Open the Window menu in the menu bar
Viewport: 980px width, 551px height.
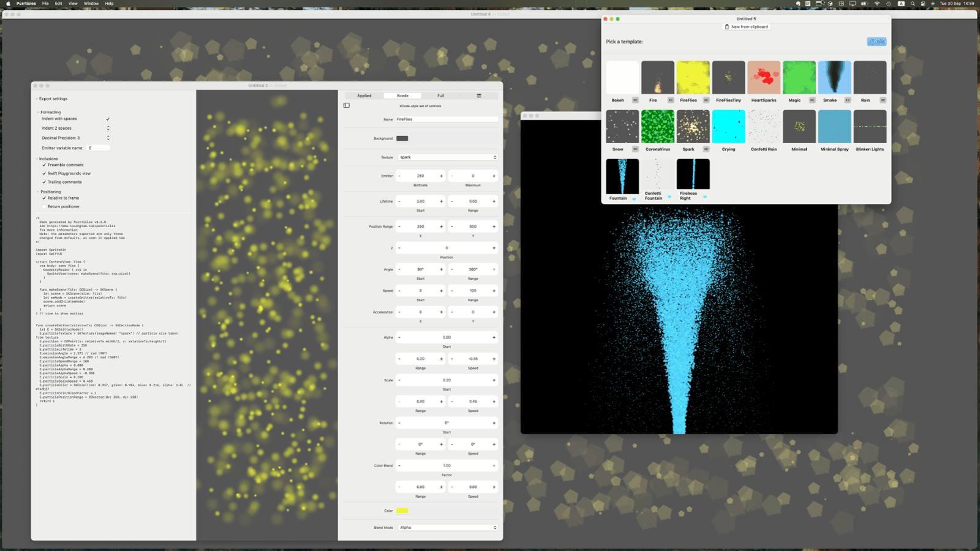[91, 4]
